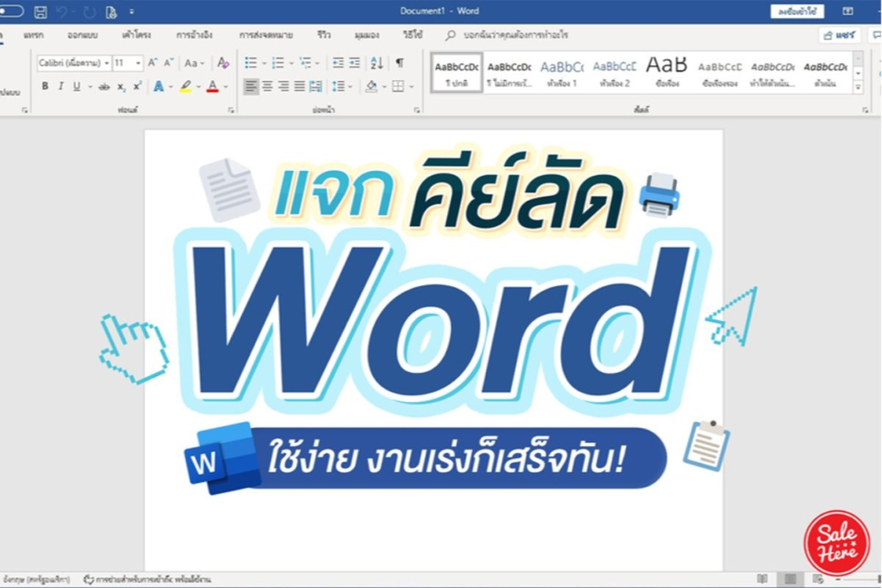The width and height of the screenshot is (882, 588).
Task: Show paragraph marks with pilcrow icon
Action: (400, 63)
